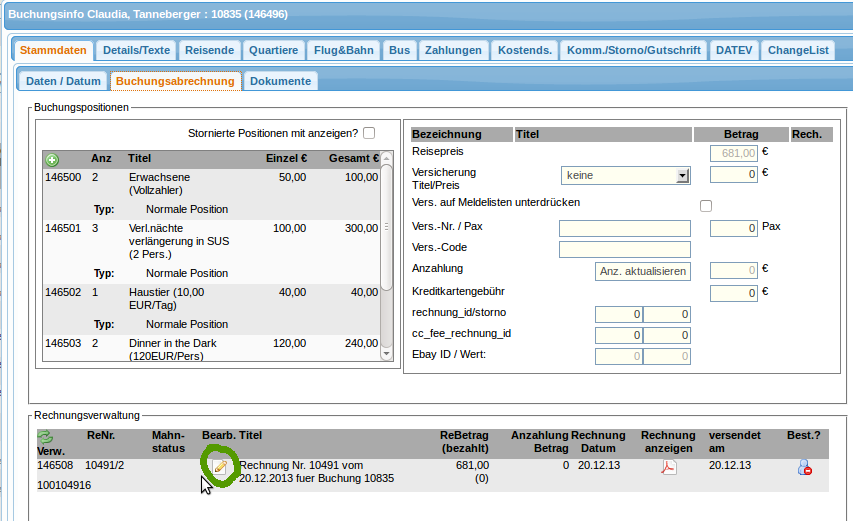This screenshot has width=853, height=521.
Task: Select the Dokumente sub-tab
Action: point(281,81)
